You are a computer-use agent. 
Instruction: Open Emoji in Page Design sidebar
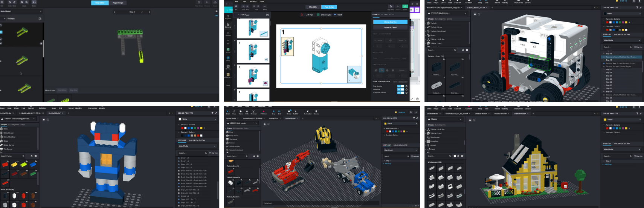click(228, 59)
